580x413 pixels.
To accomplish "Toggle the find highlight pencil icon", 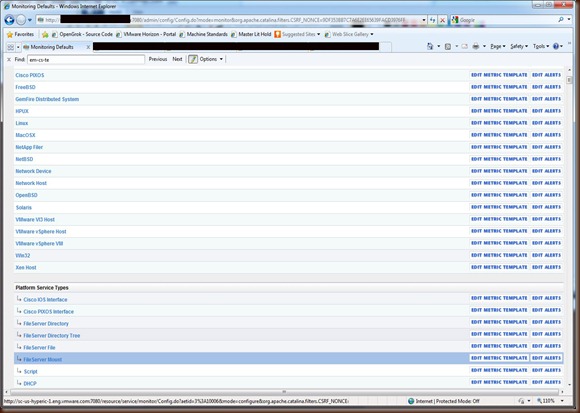I will click(193, 59).
